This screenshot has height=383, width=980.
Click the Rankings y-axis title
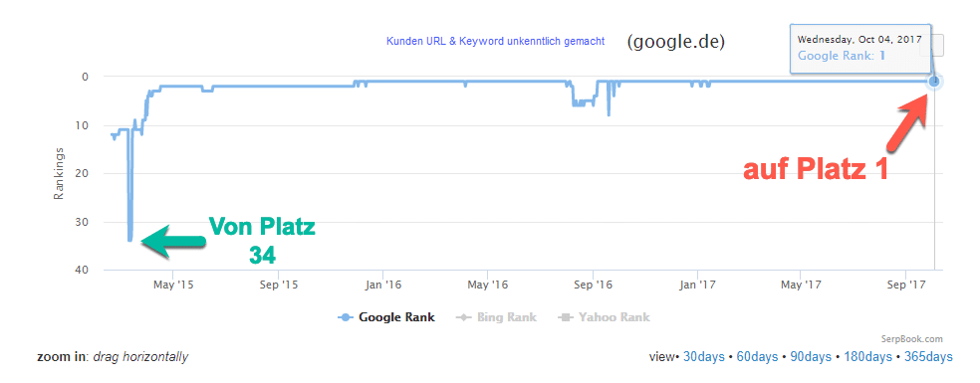click(x=60, y=173)
